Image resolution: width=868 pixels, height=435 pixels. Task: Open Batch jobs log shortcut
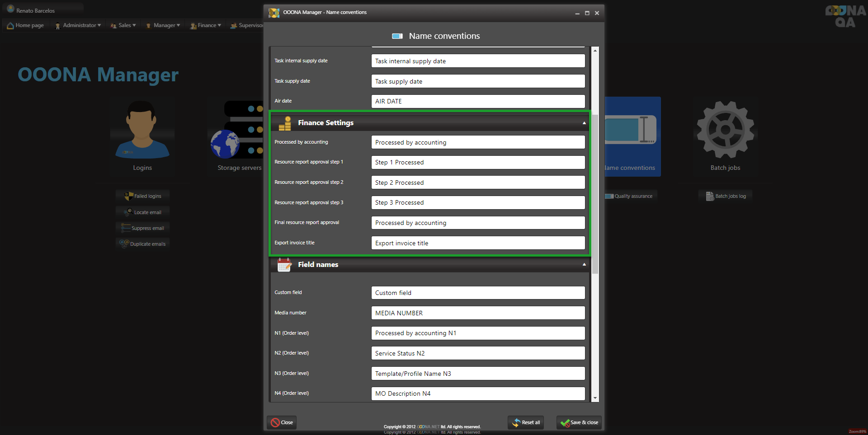click(x=726, y=196)
